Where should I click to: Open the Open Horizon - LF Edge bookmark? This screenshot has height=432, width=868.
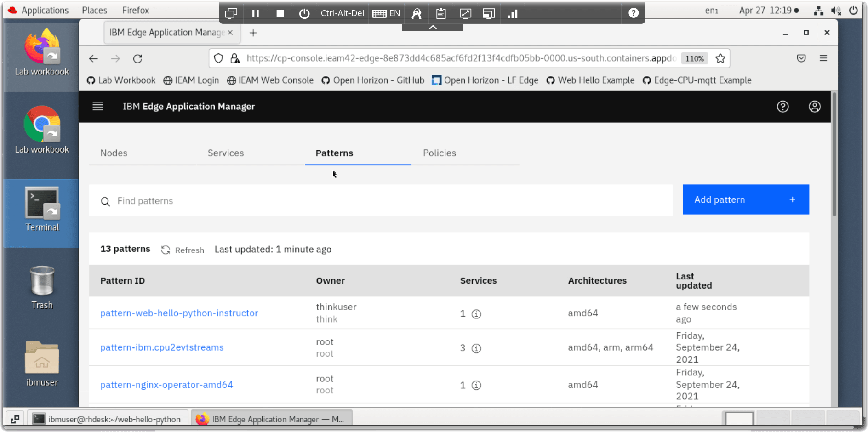485,80
